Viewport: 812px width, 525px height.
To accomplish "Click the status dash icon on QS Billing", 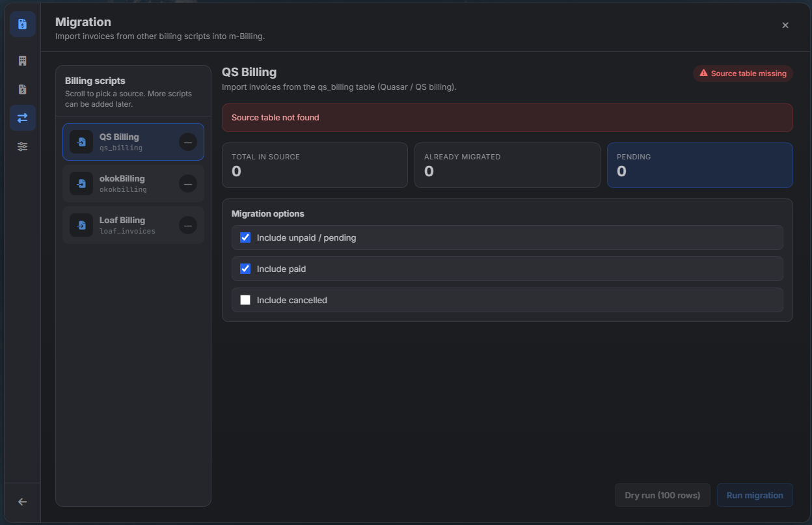I will click(188, 142).
